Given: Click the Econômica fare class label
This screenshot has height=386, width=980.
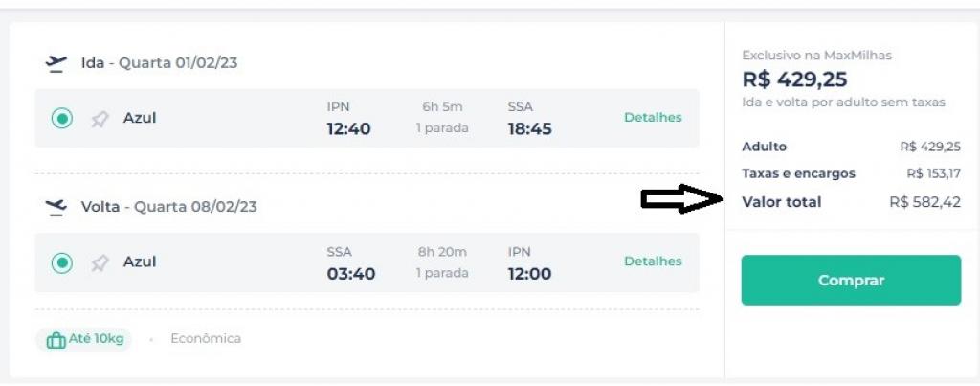Looking at the screenshot, I should (x=206, y=339).
